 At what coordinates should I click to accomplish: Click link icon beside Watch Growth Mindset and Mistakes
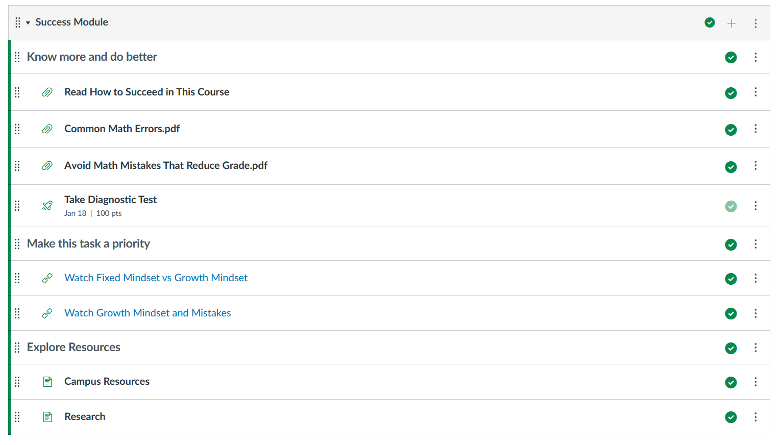point(47,313)
